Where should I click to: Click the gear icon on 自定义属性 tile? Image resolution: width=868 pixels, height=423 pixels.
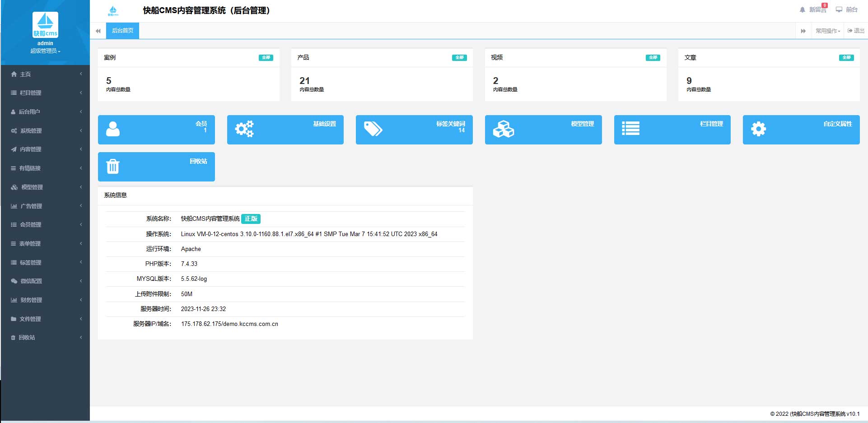coord(758,129)
